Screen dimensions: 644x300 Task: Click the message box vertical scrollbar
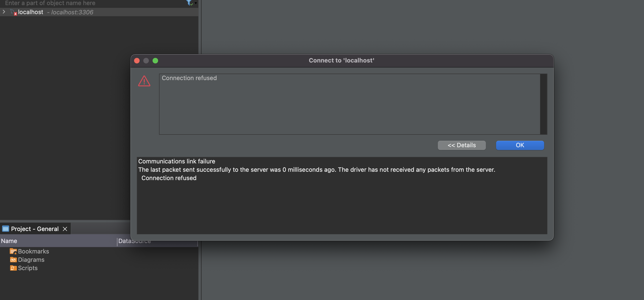coord(543,104)
